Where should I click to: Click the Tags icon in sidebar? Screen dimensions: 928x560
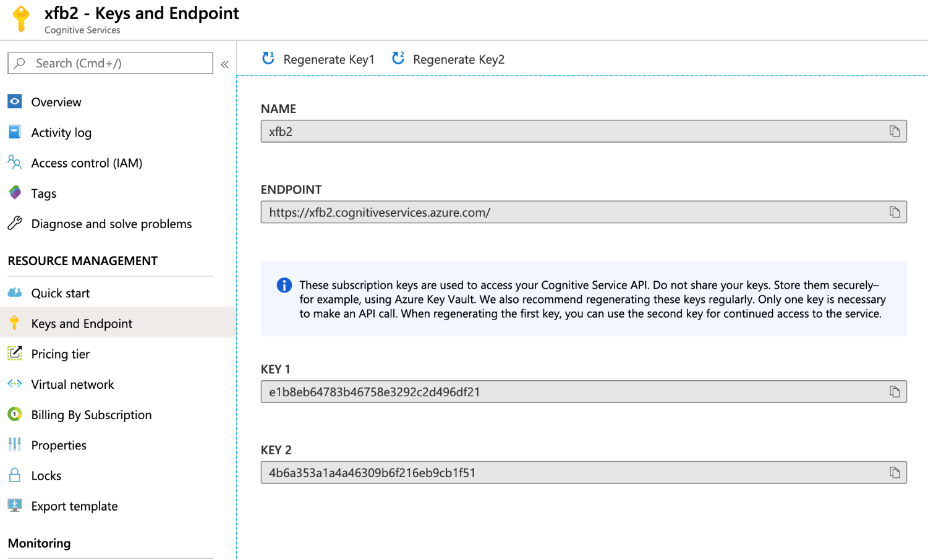click(x=15, y=193)
